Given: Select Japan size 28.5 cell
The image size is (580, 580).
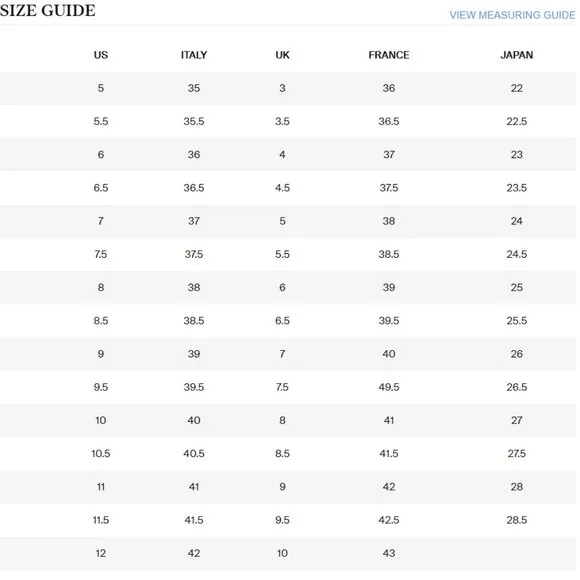Looking at the screenshot, I should click(516, 520).
